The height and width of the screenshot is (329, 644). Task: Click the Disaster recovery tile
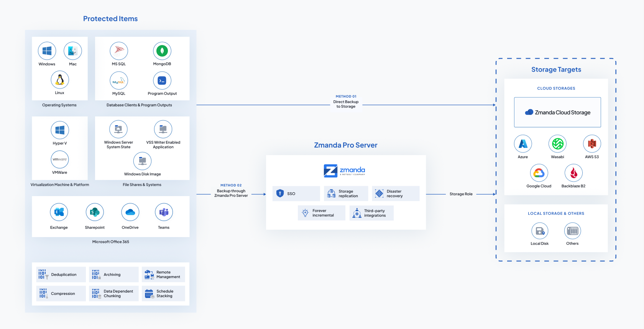point(396,194)
